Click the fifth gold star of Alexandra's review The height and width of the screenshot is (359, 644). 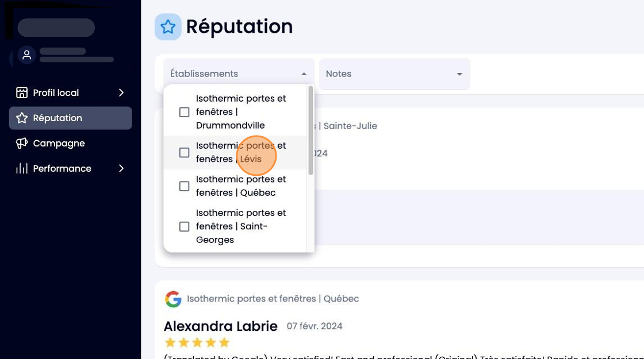(x=224, y=342)
